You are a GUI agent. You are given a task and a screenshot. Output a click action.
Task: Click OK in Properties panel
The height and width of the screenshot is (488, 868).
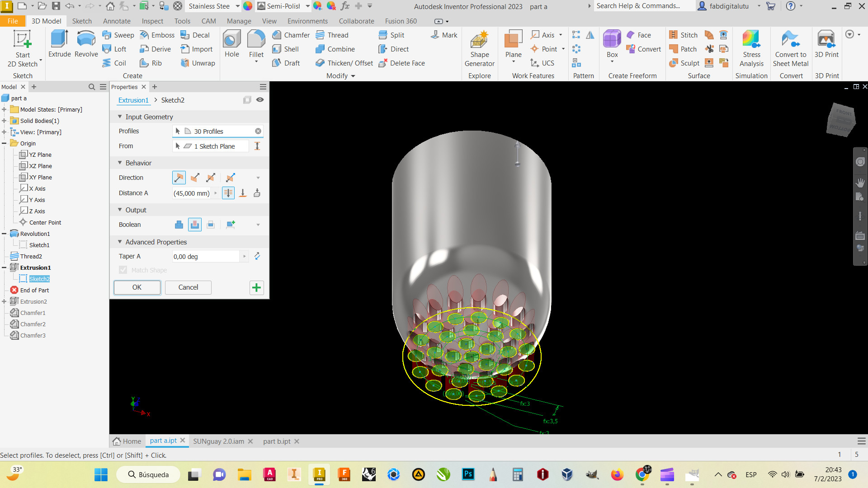(137, 287)
